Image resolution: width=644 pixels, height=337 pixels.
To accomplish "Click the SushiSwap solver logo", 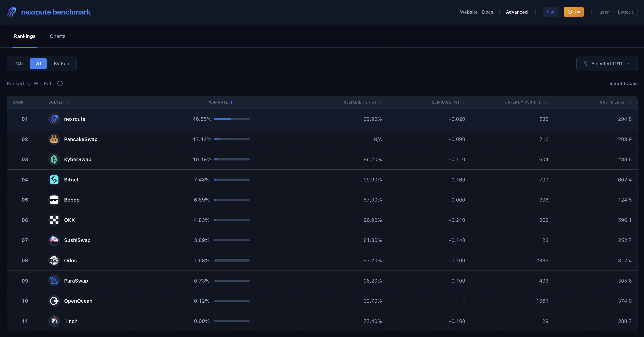I will 54,240.
